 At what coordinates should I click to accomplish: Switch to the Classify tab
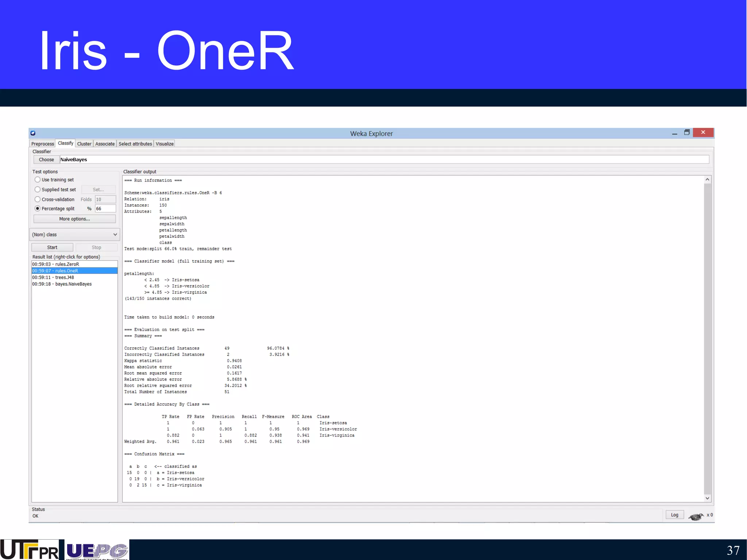(65, 143)
